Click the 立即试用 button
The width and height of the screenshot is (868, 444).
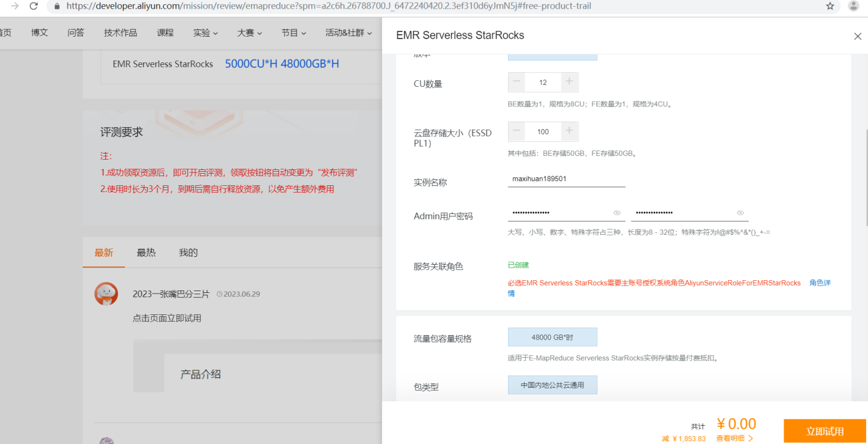[x=825, y=431]
